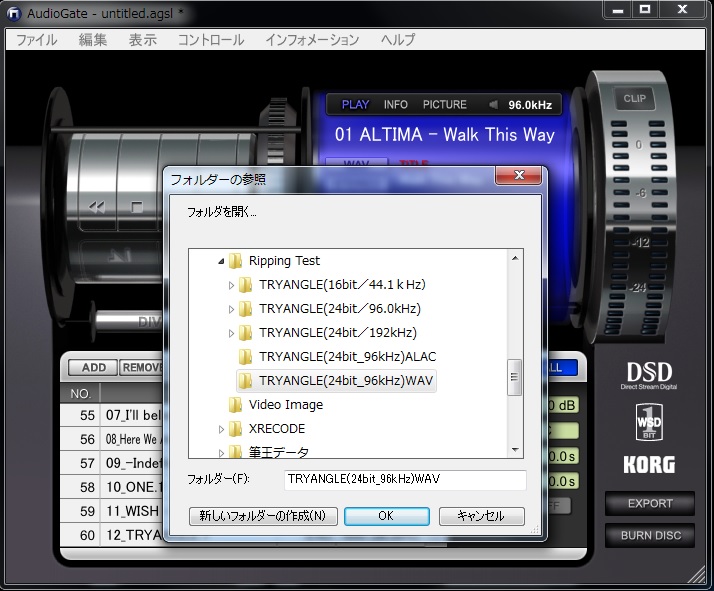Screen dimensions: 714x591
Task: Select the Video Image folder
Action: pyautogui.click(x=286, y=405)
